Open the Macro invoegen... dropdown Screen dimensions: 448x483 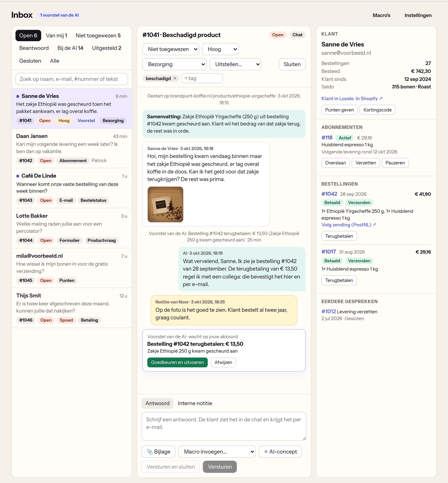click(217, 452)
